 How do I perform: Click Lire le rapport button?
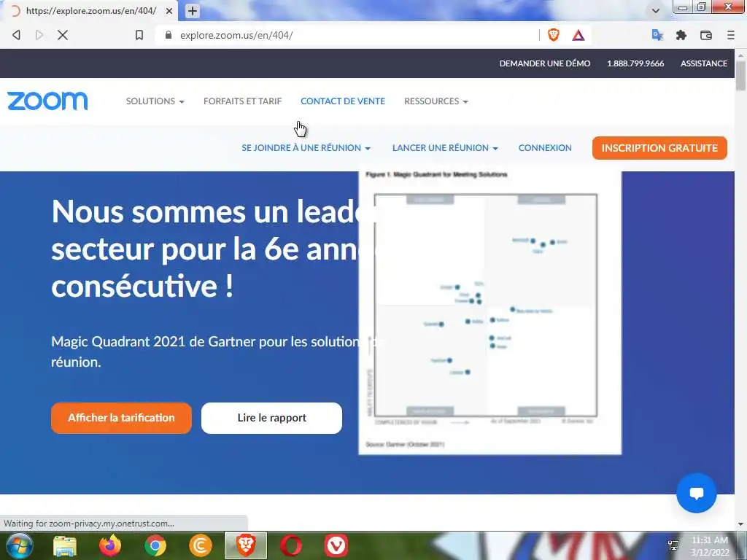(x=271, y=418)
